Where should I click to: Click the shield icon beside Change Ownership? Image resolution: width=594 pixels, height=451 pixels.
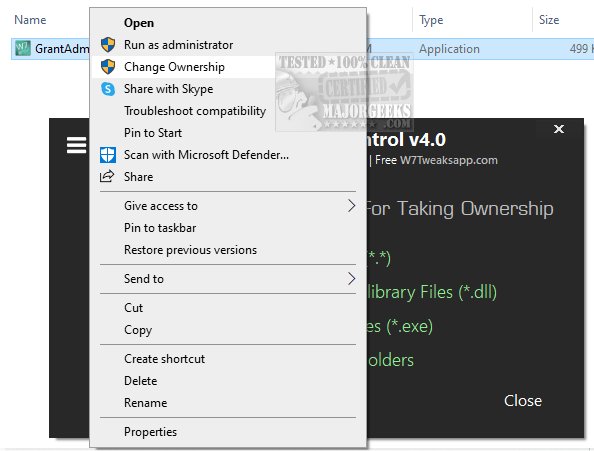[x=108, y=67]
